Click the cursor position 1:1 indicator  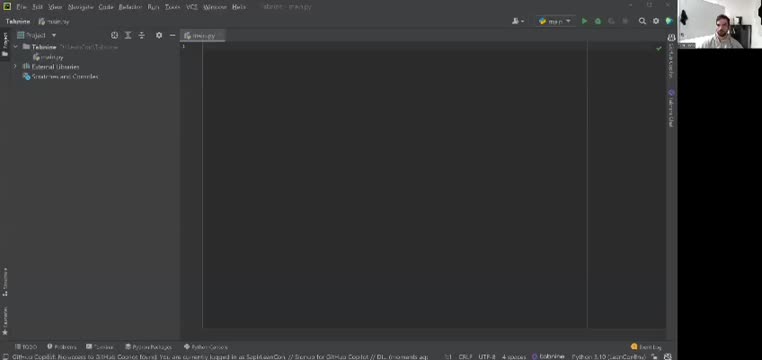coord(448,357)
